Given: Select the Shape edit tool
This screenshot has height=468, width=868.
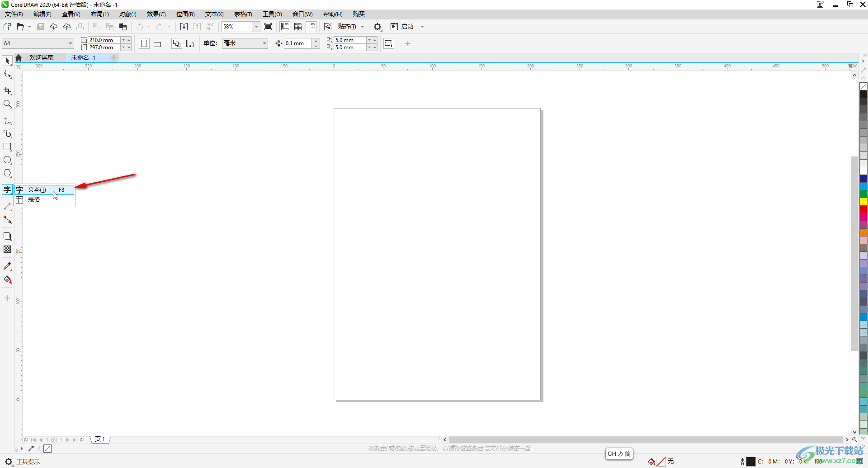Looking at the screenshot, I should pyautogui.click(x=7, y=75).
